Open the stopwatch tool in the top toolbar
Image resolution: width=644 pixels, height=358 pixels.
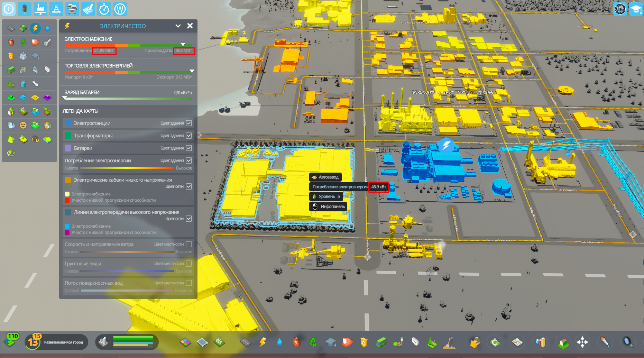104,9
